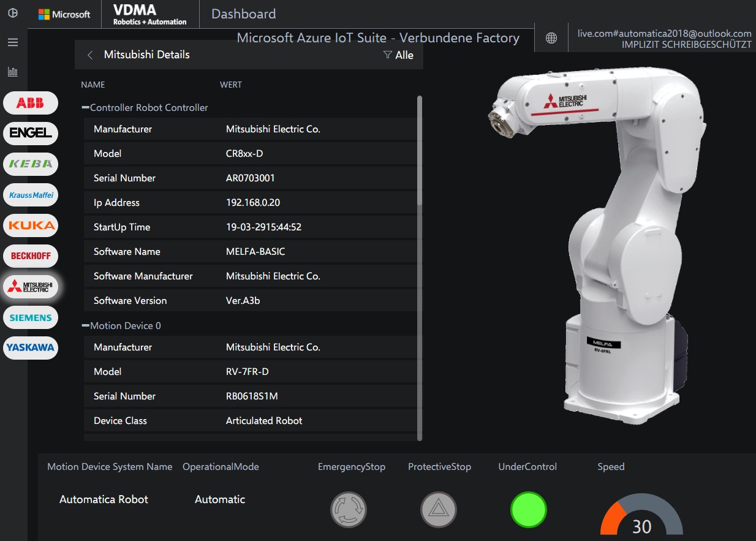Click the green UnderControl light
This screenshot has width=756, height=541.
(528, 509)
